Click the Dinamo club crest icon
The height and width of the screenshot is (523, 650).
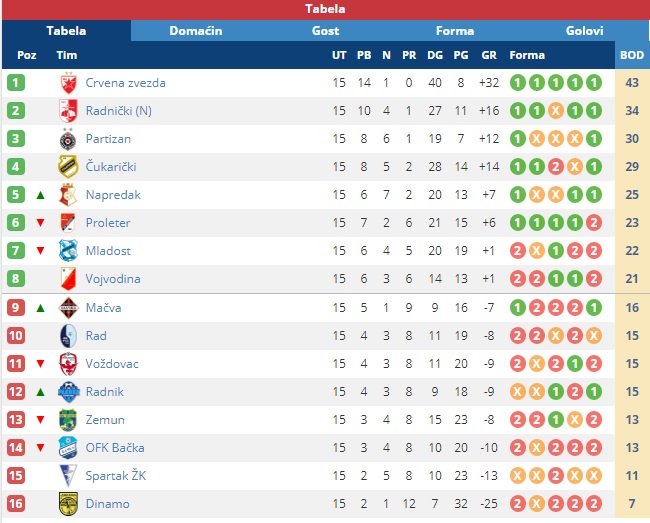68,504
